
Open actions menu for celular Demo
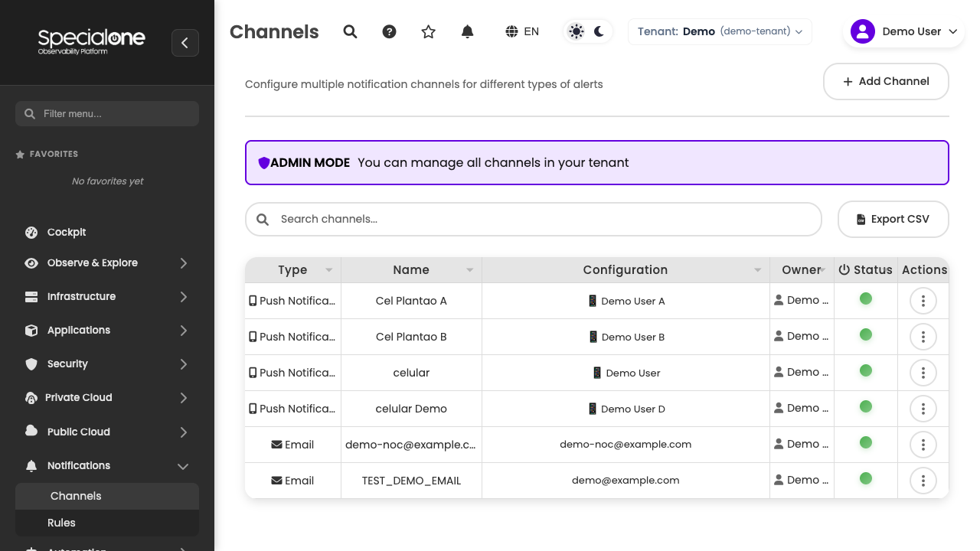923,409
